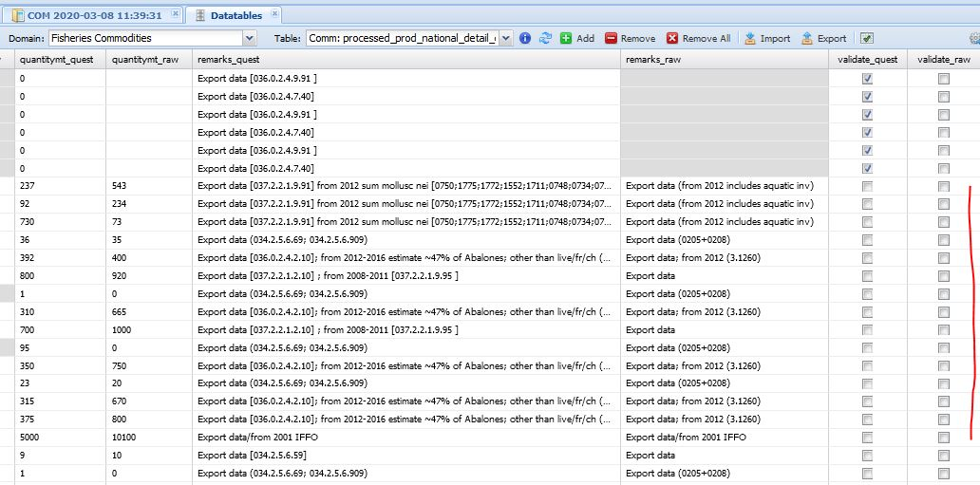Click the red Remove button
Screen dimensions: 980x485
point(630,38)
